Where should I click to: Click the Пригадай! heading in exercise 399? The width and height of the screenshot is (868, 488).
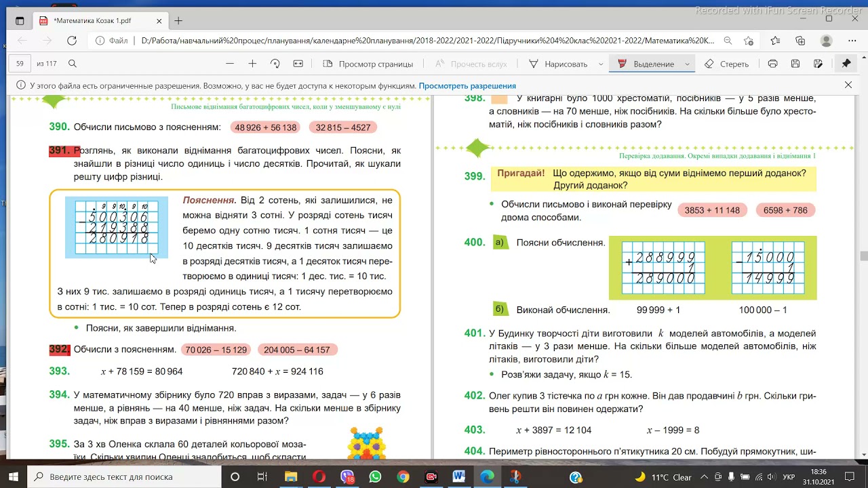pyautogui.click(x=521, y=173)
